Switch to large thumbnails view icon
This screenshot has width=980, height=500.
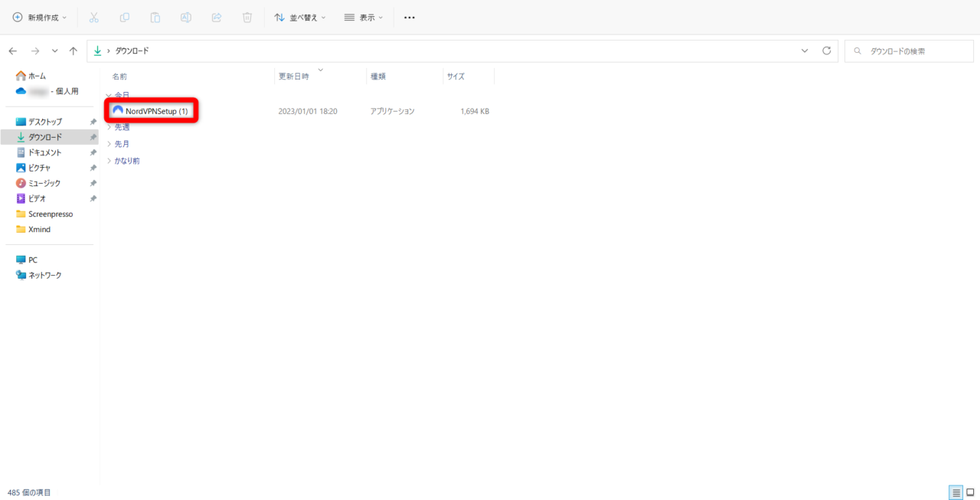969,492
